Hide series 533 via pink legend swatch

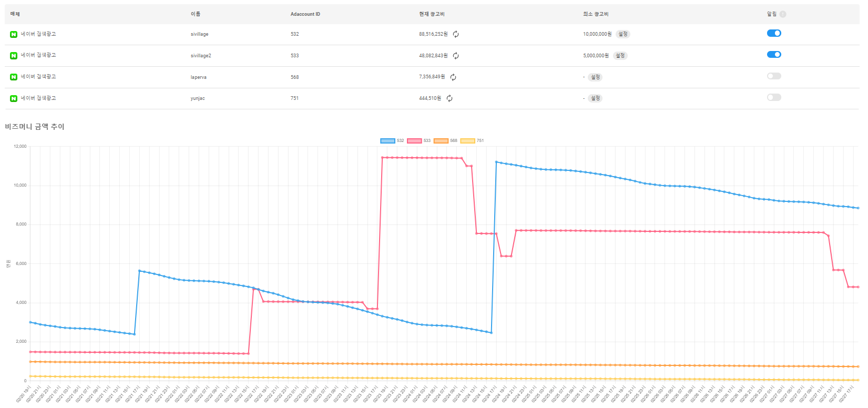click(x=414, y=141)
